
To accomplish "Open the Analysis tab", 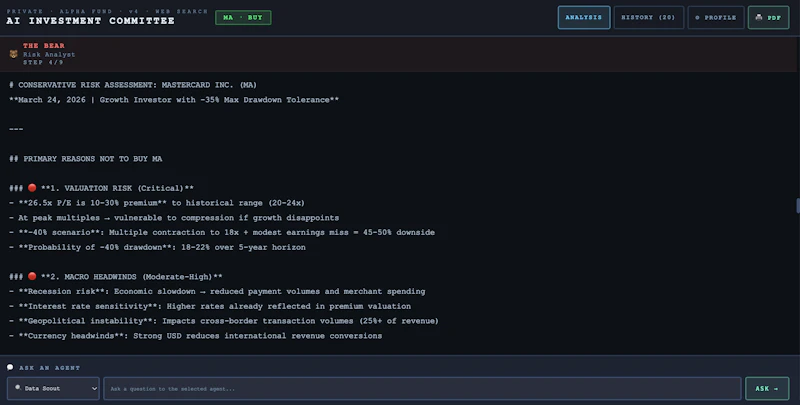I will click(x=584, y=17).
